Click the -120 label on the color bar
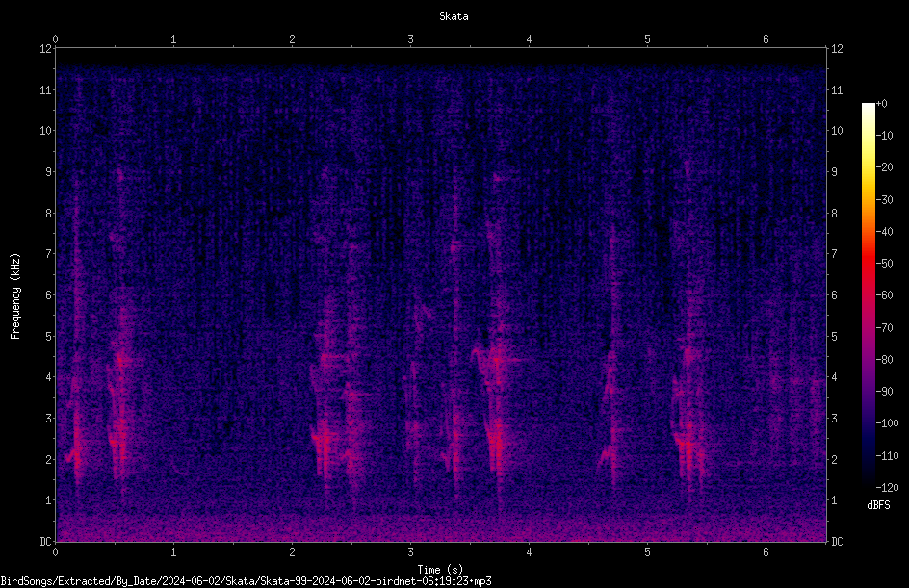The image size is (909, 588). point(887,487)
